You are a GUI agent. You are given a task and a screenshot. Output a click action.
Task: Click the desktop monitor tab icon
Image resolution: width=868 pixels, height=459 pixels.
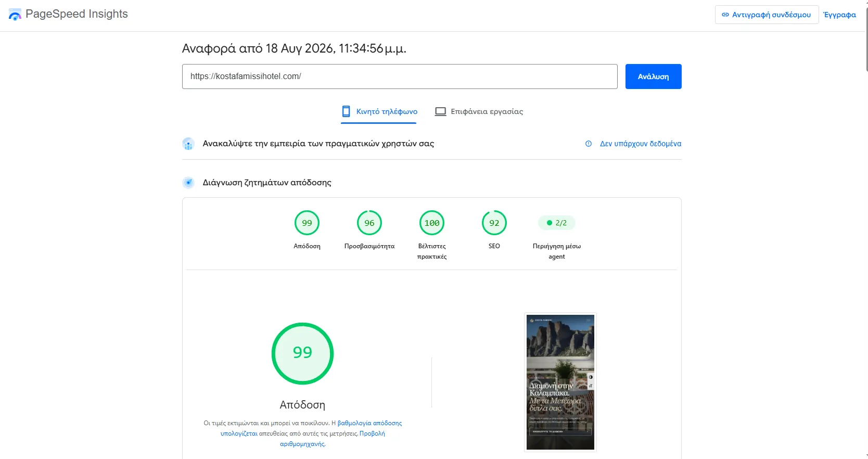pos(441,111)
